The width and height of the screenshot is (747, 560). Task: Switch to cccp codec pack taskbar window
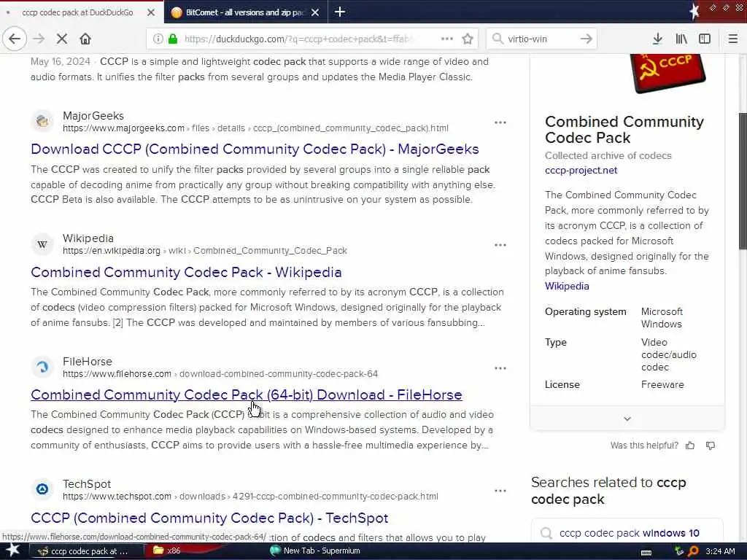(86, 551)
